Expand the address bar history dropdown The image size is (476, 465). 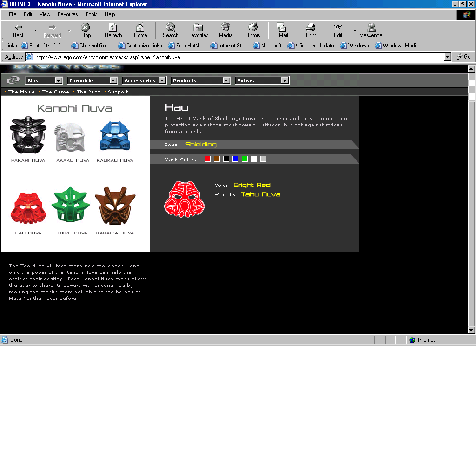coord(448,57)
